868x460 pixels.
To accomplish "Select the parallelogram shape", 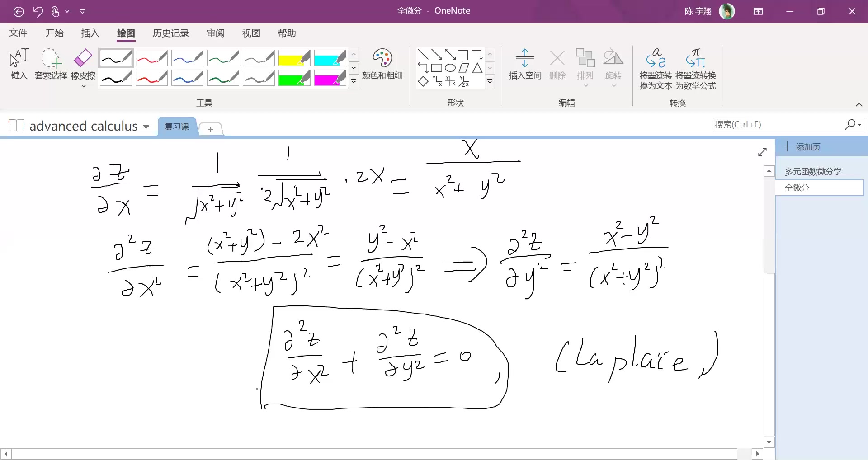I will click(x=464, y=68).
